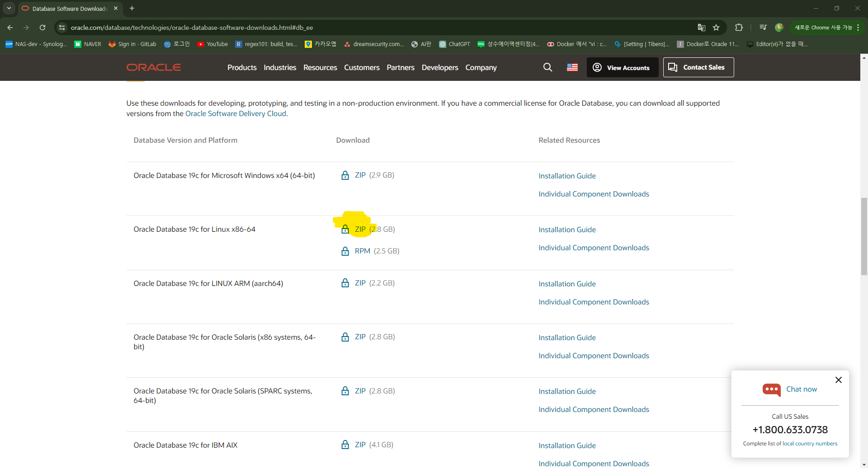Open the Industries menu

point(280,67)
